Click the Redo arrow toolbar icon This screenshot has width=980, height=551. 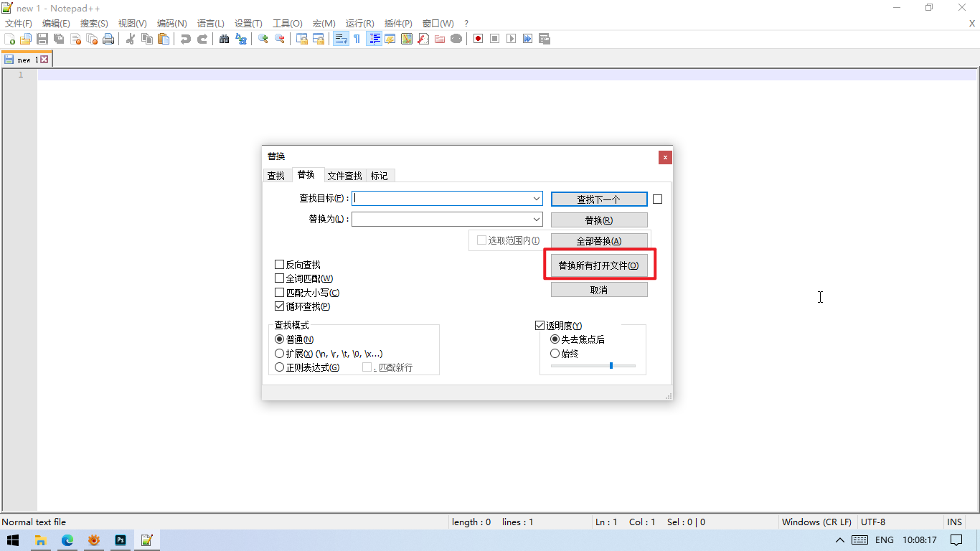click(x=202, y=39)
